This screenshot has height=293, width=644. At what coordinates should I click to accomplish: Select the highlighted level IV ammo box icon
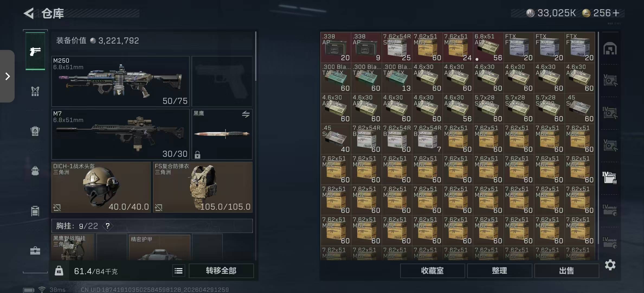coord(610,178)
